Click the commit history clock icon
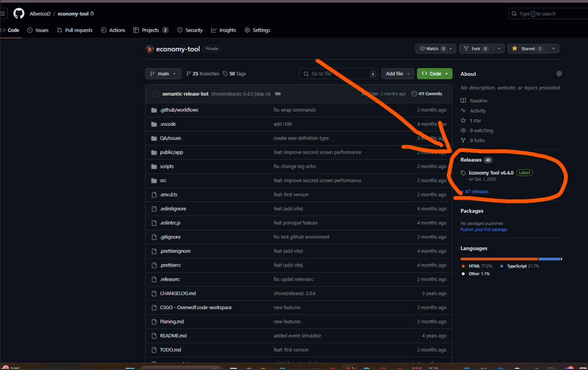 tap(414, 94)
